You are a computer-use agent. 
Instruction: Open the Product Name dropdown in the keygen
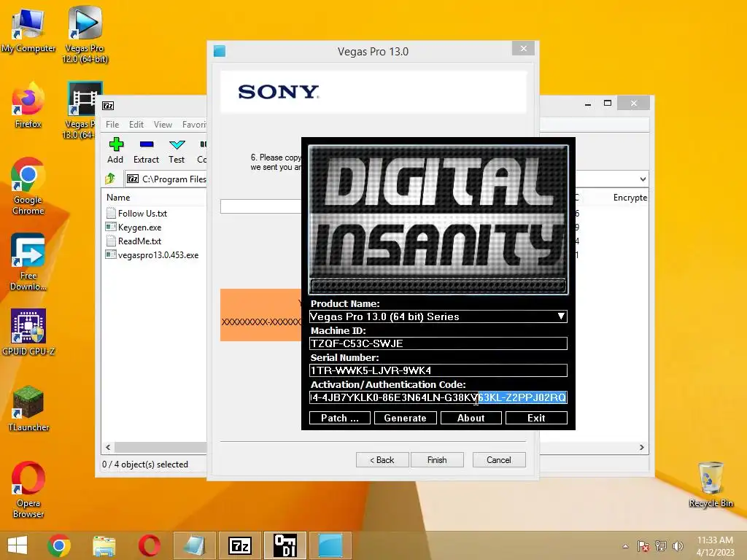point(561,316)
